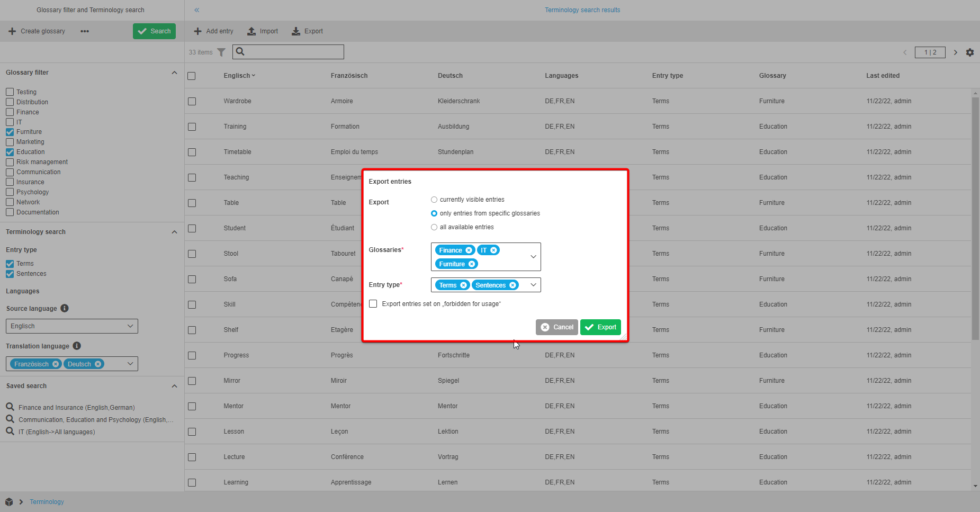
Task: Open the three-dots more options menu
Action: pyautogui.click(x=85, y=31)
